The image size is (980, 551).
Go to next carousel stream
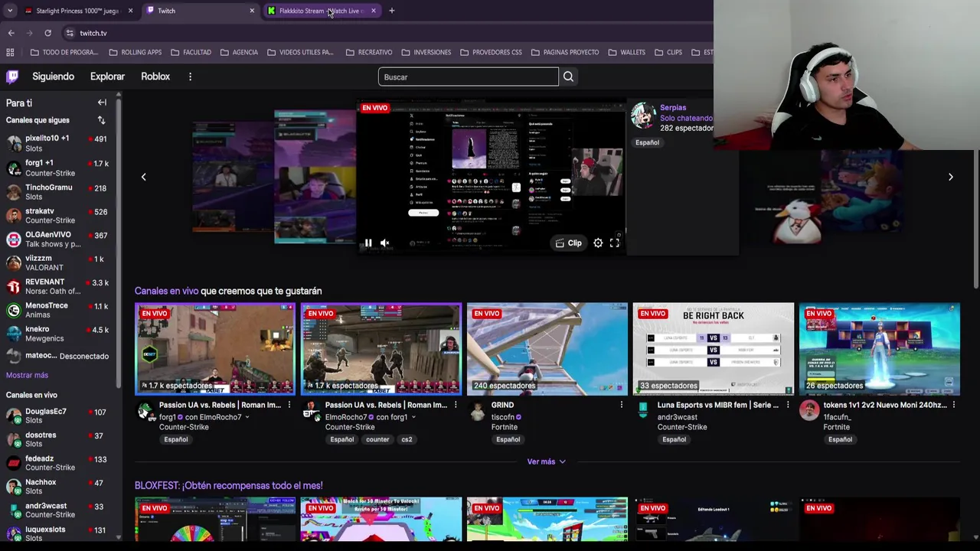[951, 177]
